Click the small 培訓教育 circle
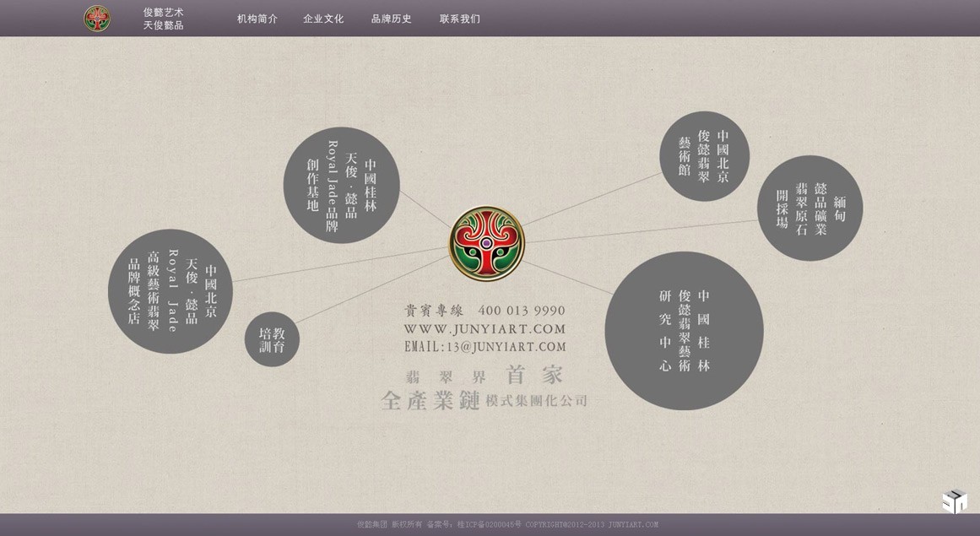 point(272,339)
